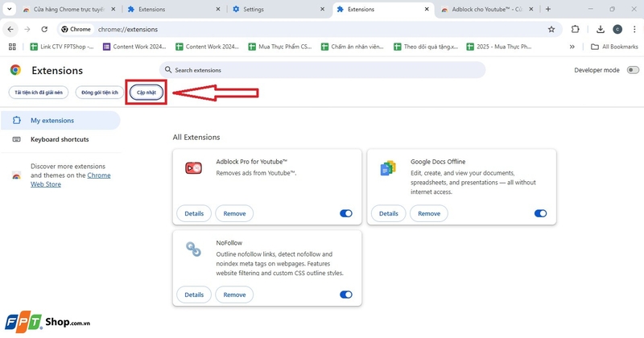Viewport: 644px width, 338px height.
Task: Open the Link CTV FPTShop bookmark
Action: [62, 47]
